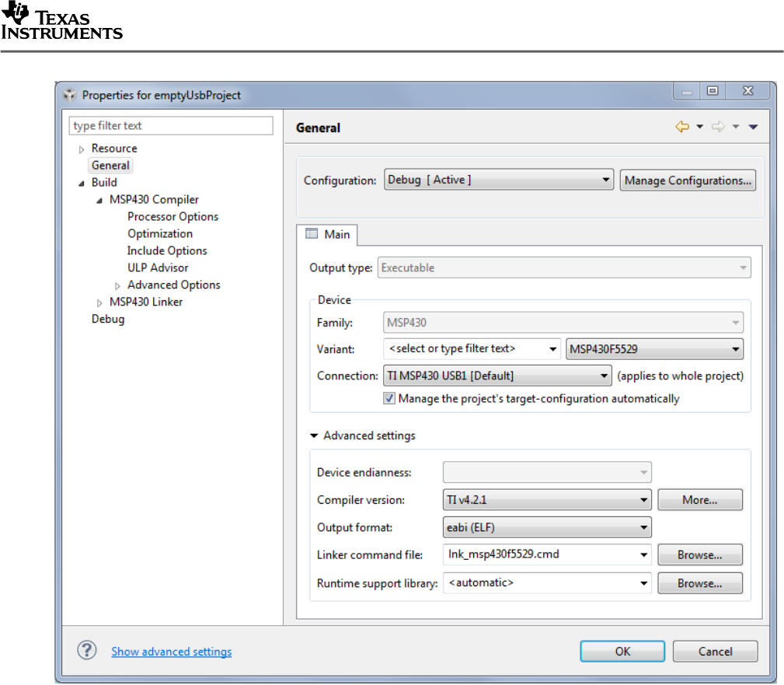Expand the Resource tree node
Image resolution: width=784 pixels, height=685 pixels.
coord(82,149)
